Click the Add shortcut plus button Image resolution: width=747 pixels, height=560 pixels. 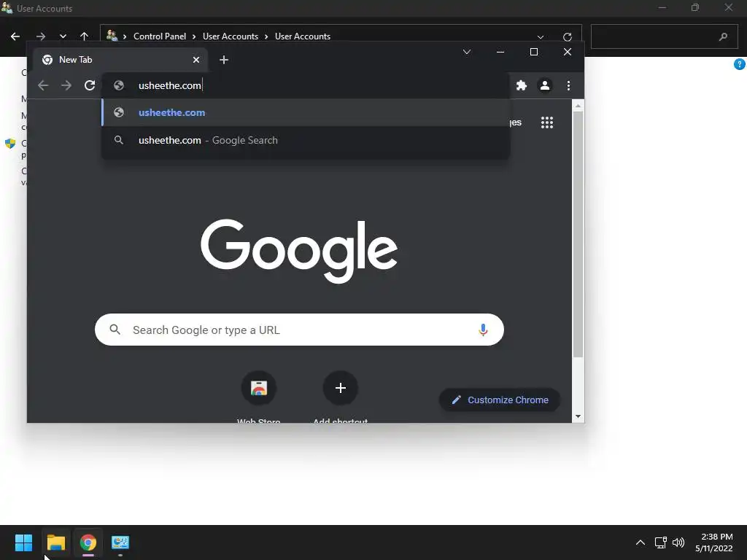340,388
